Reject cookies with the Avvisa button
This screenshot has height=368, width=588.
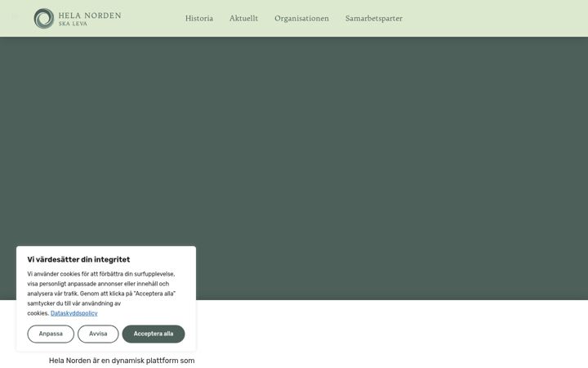coord(98,334)
